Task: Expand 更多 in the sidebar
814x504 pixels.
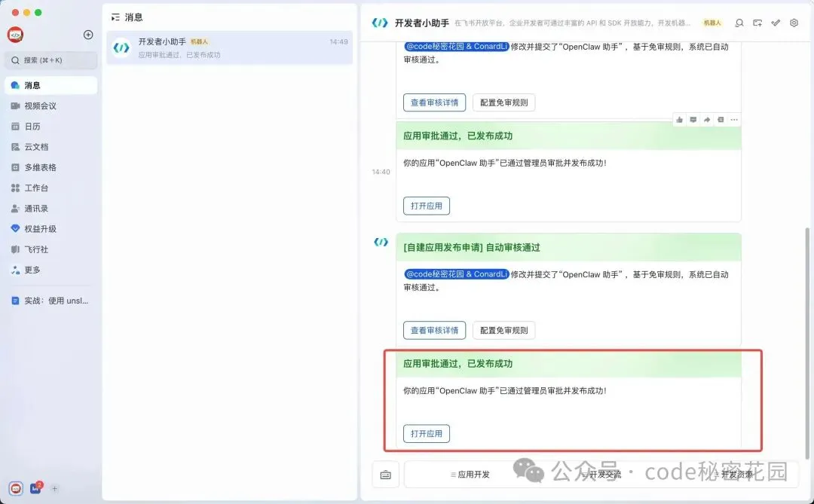Action: [x=51, y=270]
